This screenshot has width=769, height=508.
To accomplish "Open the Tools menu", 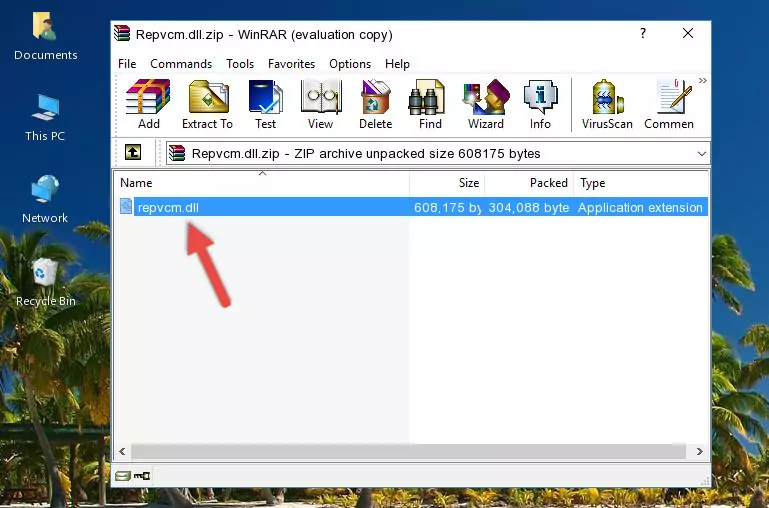I will (240, 64).
